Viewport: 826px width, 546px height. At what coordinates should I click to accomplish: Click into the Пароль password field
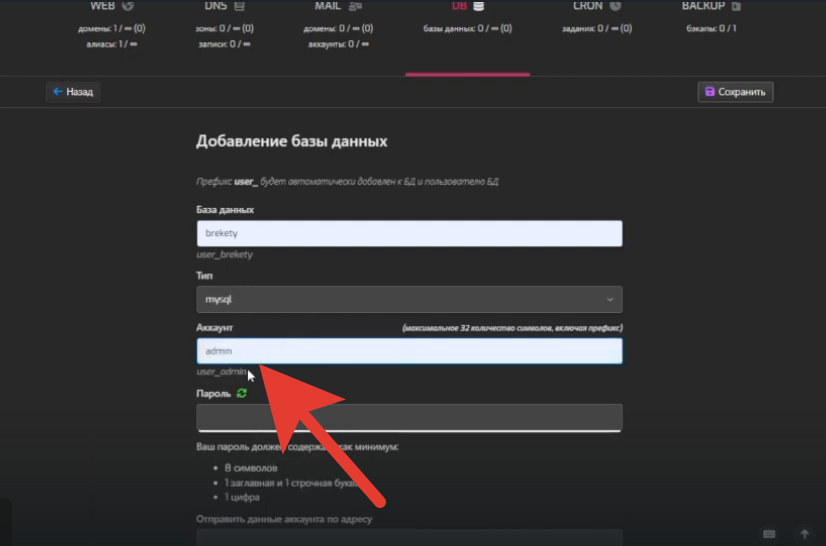(409, 417)
